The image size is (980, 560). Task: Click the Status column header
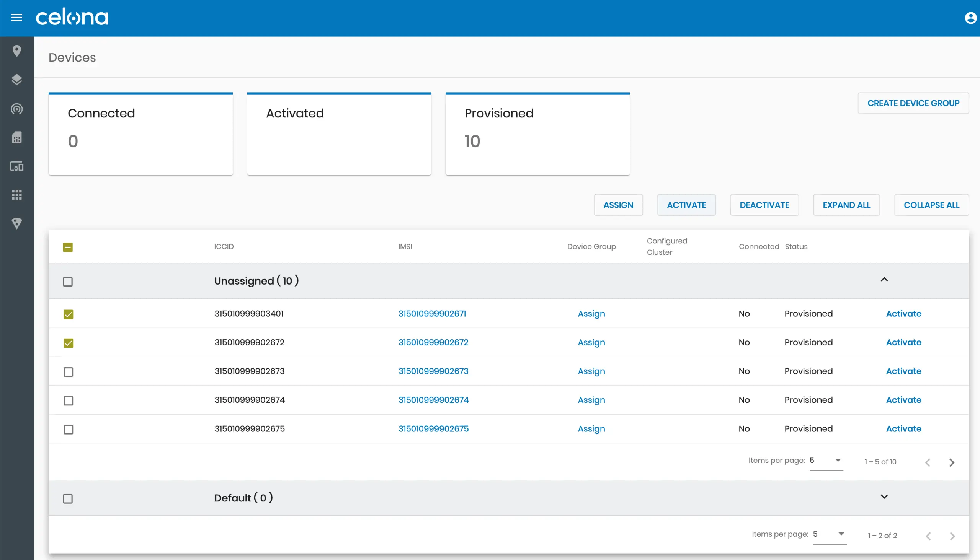(796, 247)
